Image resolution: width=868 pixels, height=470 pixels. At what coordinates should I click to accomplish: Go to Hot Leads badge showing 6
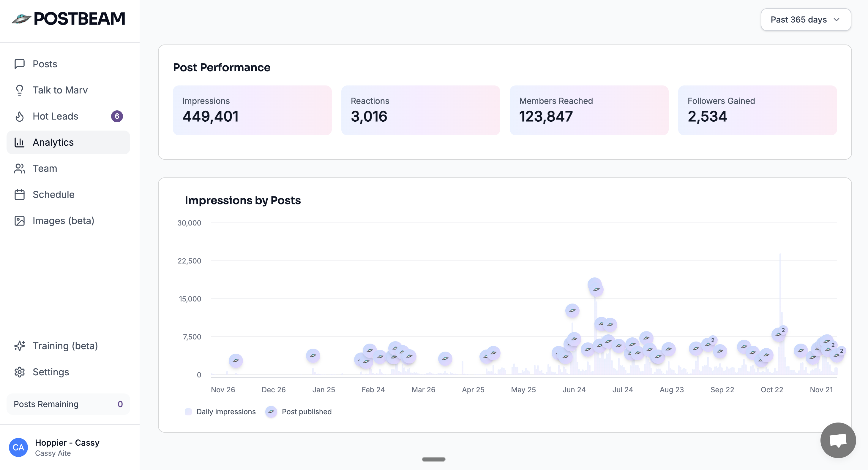tap(117, 117)
